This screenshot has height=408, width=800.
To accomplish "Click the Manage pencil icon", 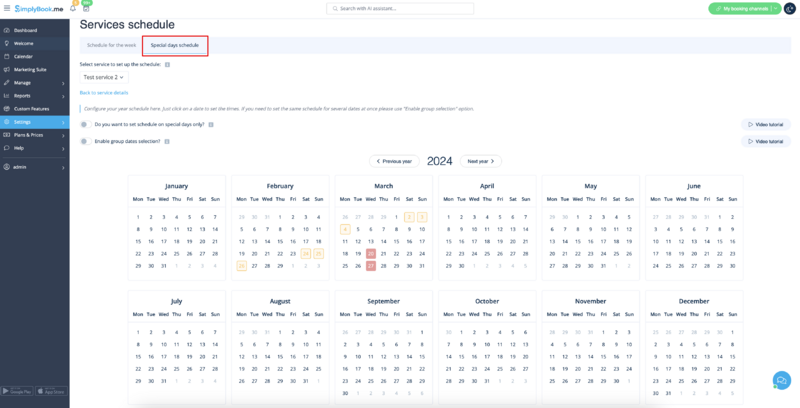I will [7, 83].
